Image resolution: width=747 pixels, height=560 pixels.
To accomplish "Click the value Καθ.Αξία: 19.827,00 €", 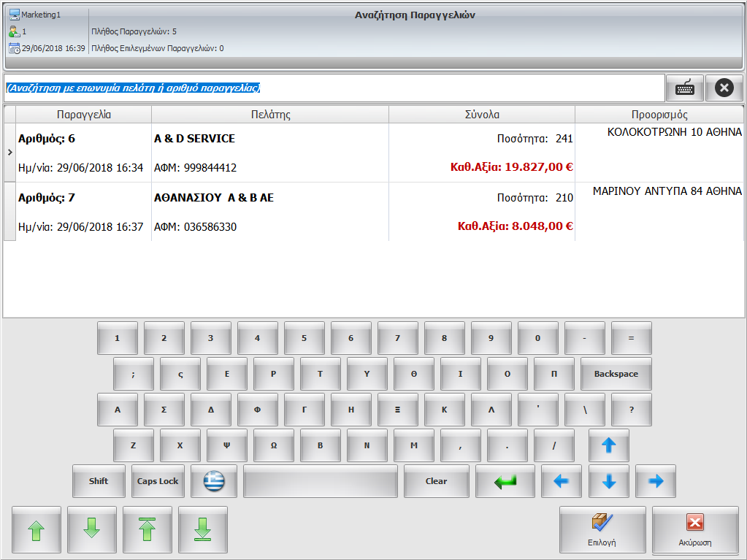I will coord(512,167).
